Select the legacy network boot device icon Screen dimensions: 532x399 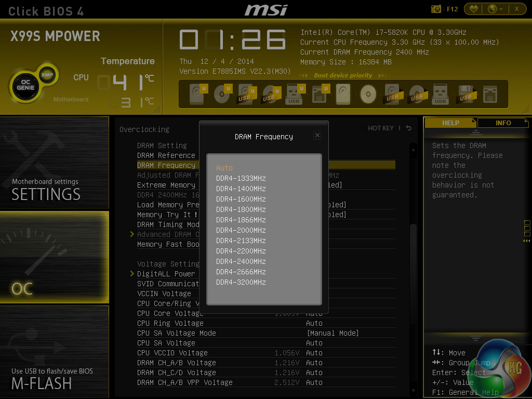[490, 94]
